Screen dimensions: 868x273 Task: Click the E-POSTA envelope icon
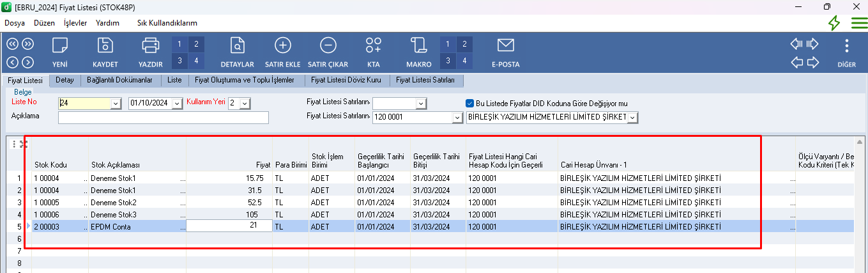(505, 46)
